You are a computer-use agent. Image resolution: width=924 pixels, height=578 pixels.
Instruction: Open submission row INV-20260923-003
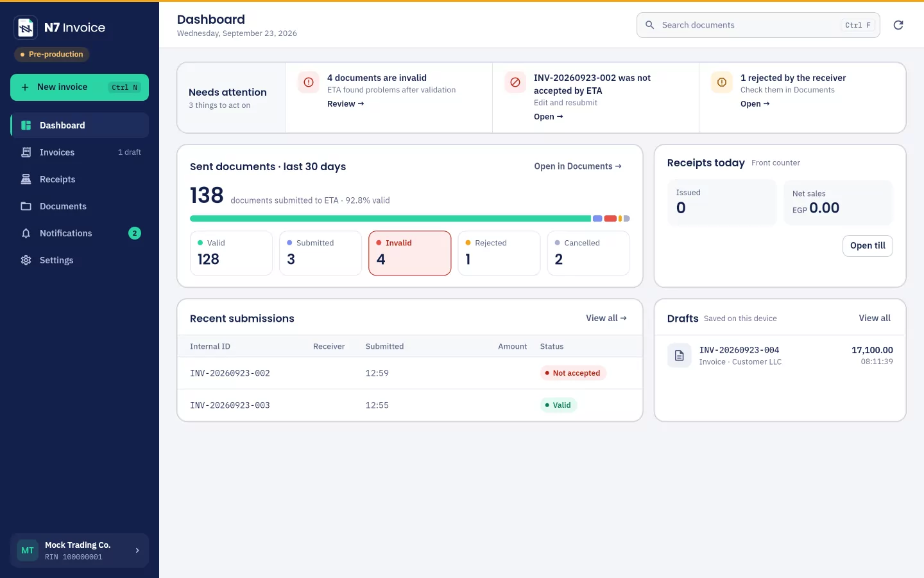410,405
